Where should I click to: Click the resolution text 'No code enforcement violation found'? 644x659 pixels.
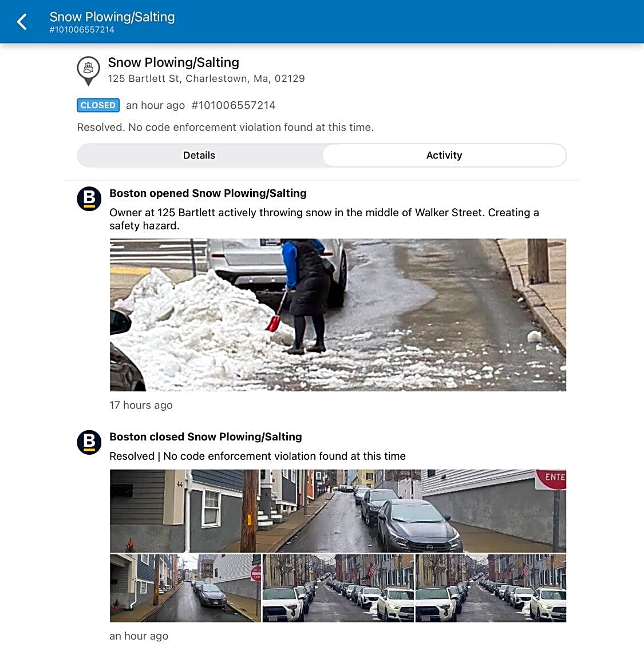pos(226,127)
